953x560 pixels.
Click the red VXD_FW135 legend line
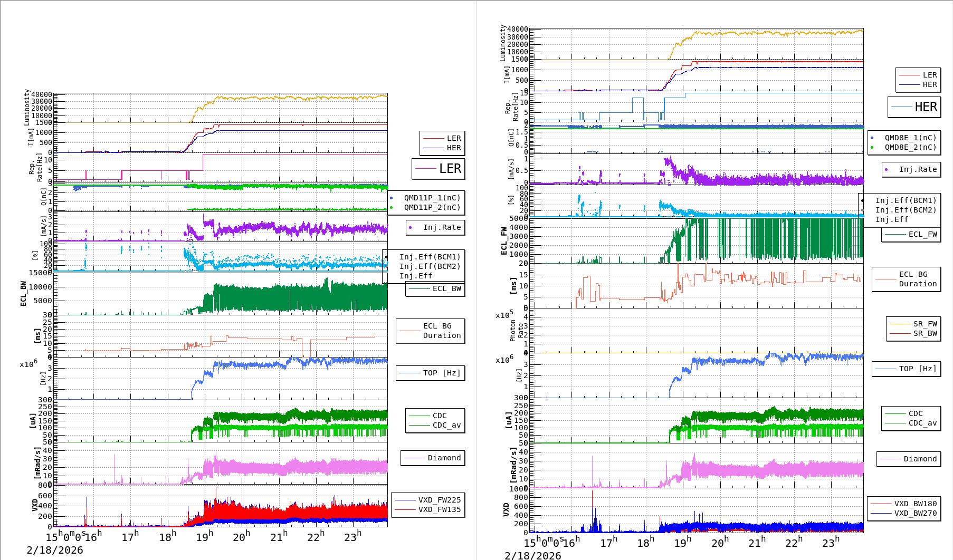coord(405,509)
